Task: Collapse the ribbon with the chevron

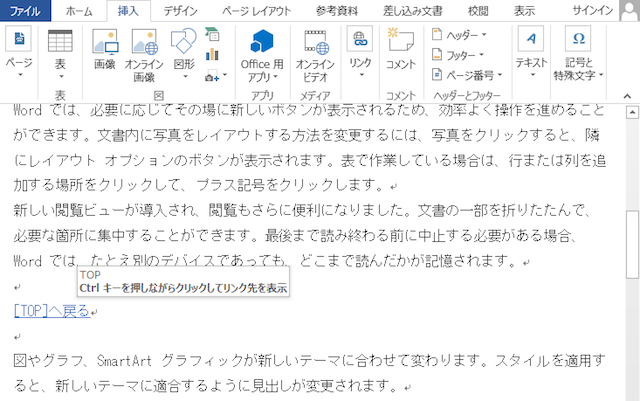Action: 627,96
